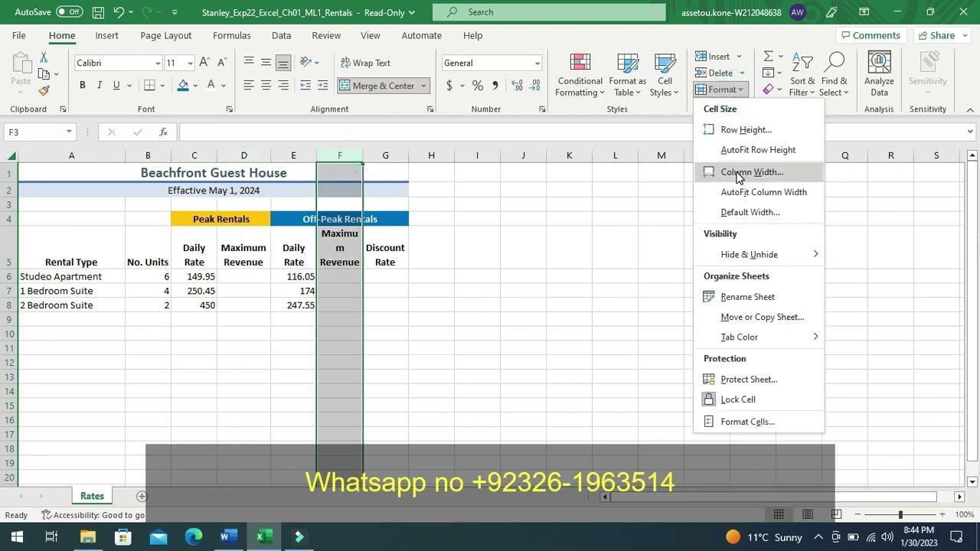Toggle Lock Cell in Format menu
980x551 pixels.
[738, 399]
